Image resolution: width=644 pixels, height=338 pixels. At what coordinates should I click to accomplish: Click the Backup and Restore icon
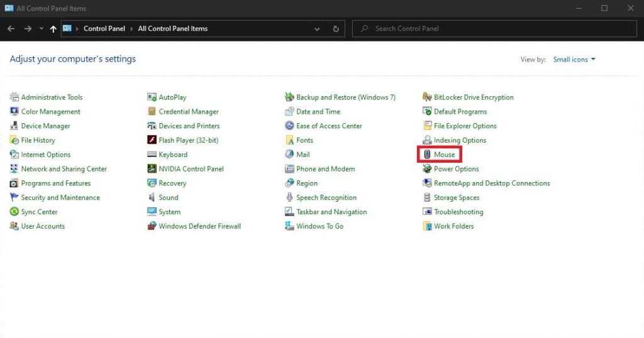(289, 97)
